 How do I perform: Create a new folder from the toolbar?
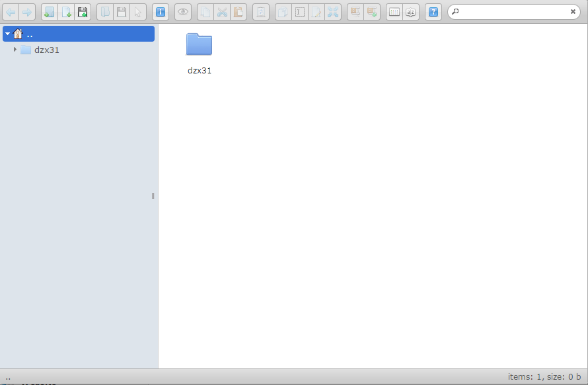point(50,12)
